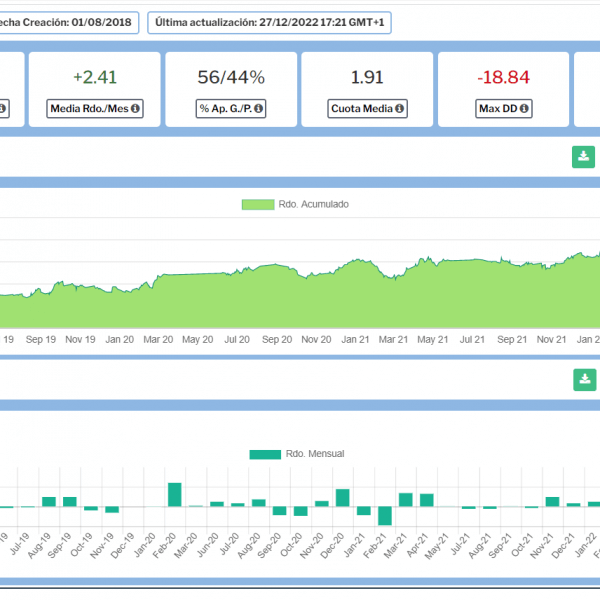Screen dimensions: 600x600
Task: Click the Jan 21 axis label on the accumulated chart
Action: point(355,339)
